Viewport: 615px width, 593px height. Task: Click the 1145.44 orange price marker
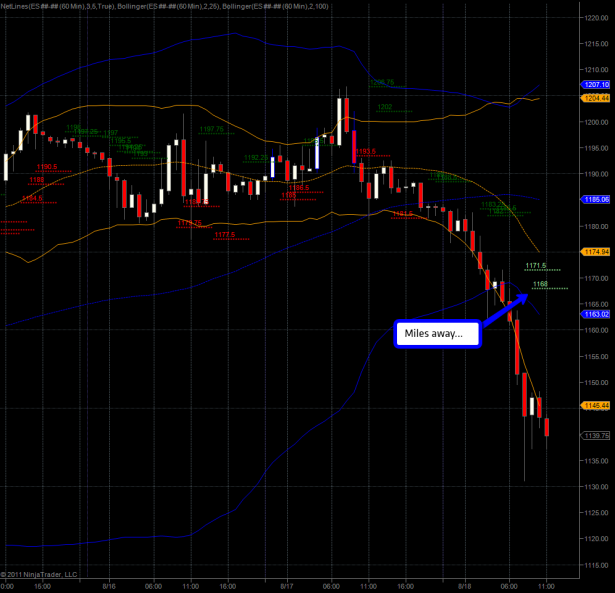point(595,405)
